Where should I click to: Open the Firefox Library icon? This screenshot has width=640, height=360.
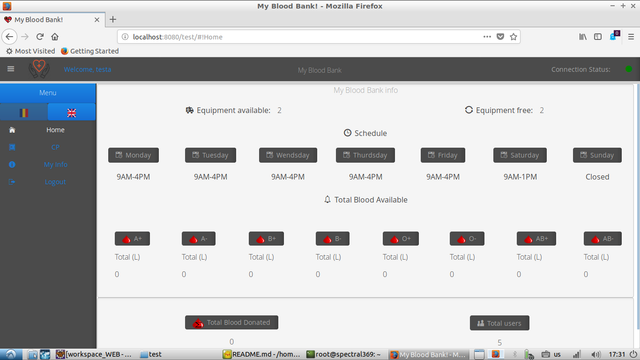point(583,37)
